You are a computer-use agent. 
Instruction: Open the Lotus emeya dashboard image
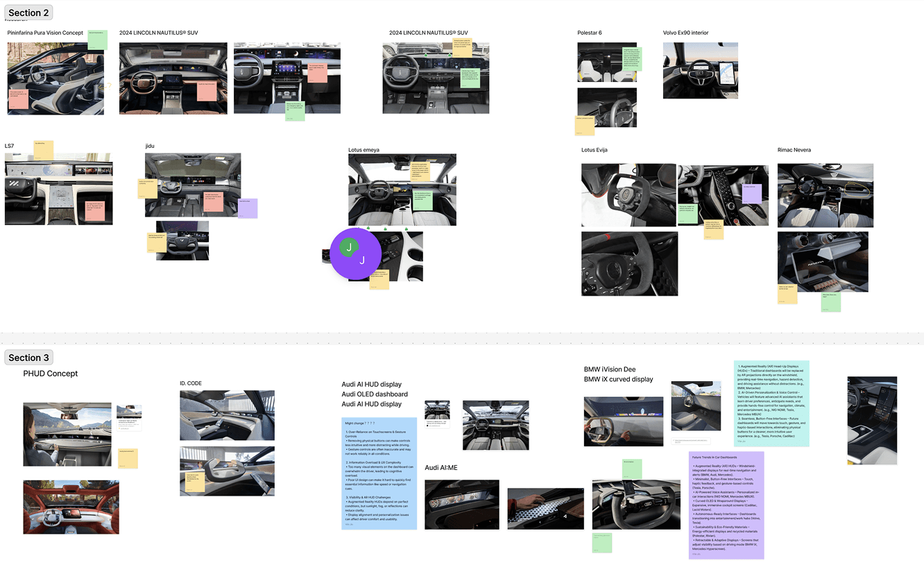coord(402,190)
